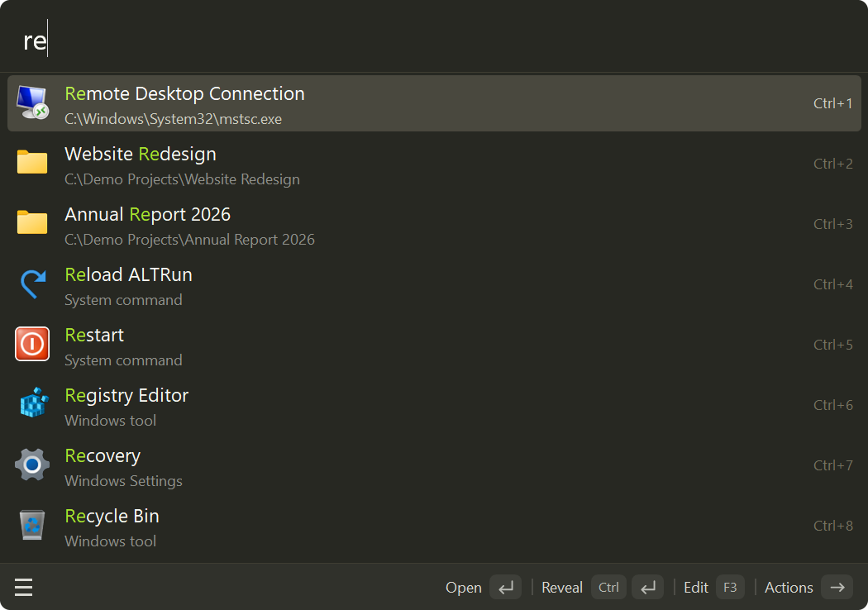Click the Enter key icon after Ctrl
The height and width of the screenshot is (610, 868).
click(x=647, y=588)
